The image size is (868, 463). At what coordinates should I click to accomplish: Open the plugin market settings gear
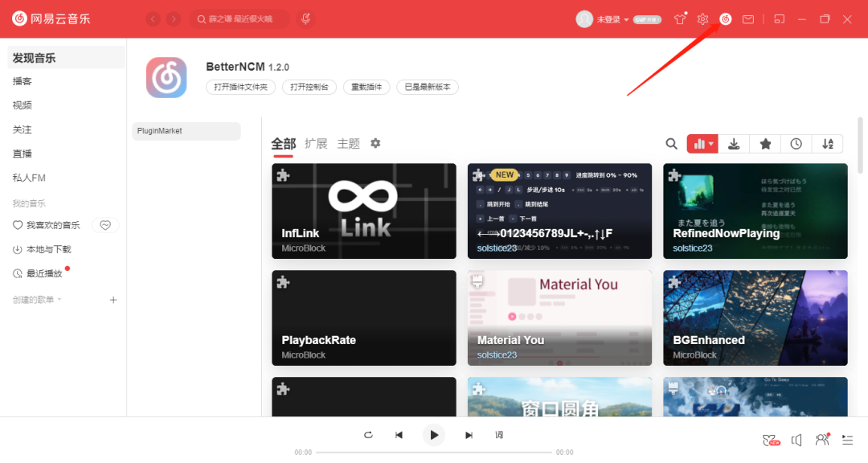pyautogui.click(x=375, y=143)
